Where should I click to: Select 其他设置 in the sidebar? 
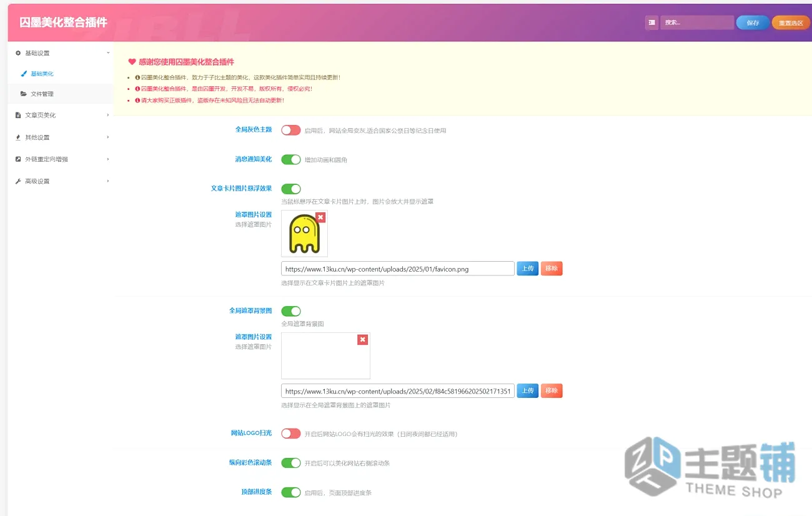(x=61, y=137)
